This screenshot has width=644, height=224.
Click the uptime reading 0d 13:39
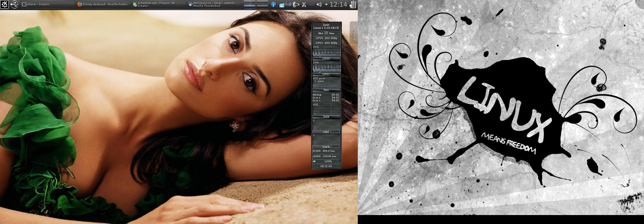(326, 166)
